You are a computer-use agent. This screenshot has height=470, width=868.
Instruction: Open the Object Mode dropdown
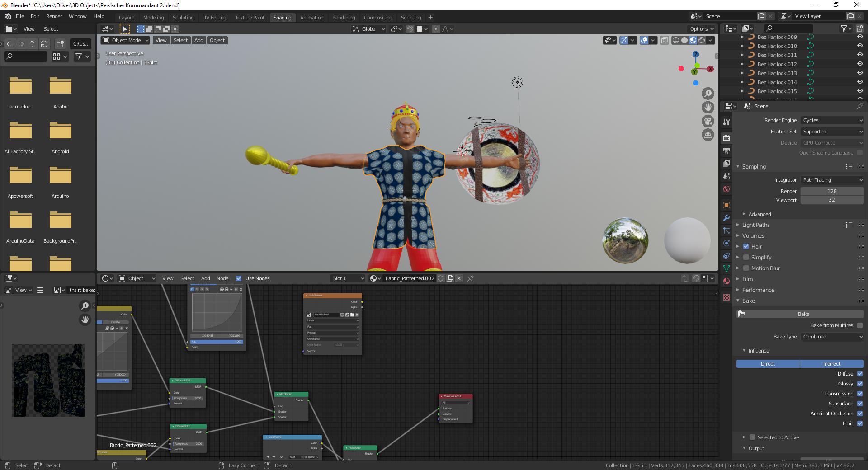pos(125,40)
